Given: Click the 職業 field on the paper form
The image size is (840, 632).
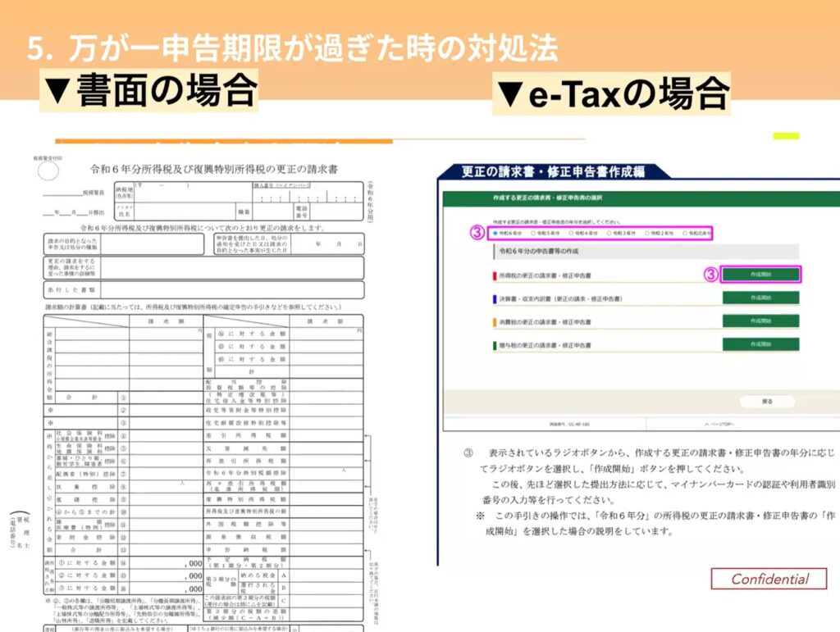Looking at the screenshot, I should tap(273, 211).
